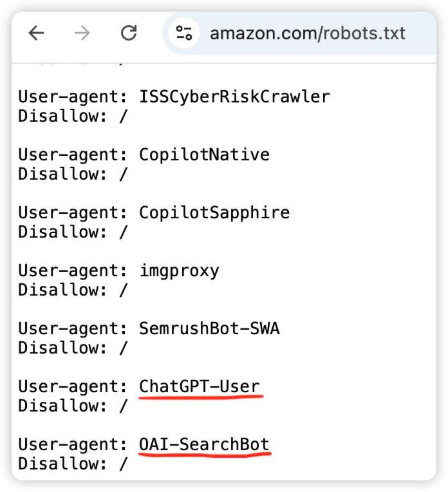The width and height of the screenshot is (448, 492).
Task: Click the imgproxy user-agent name
Action: pyautogui.click(x=179, y=271)
